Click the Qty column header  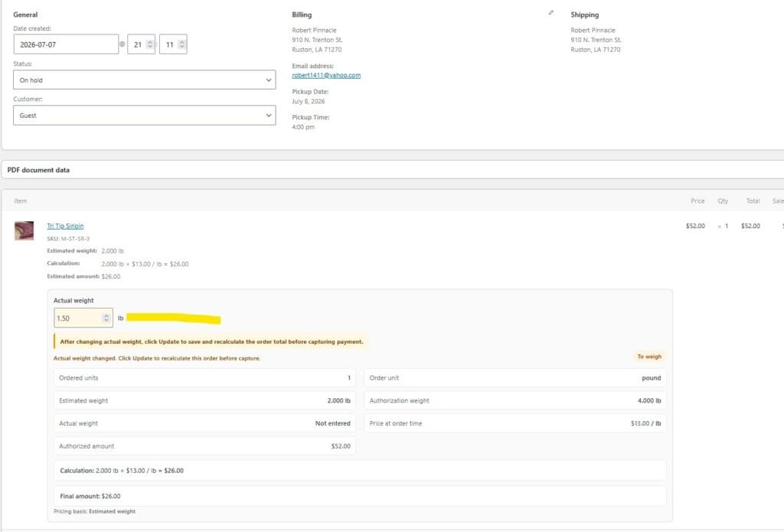723,201
